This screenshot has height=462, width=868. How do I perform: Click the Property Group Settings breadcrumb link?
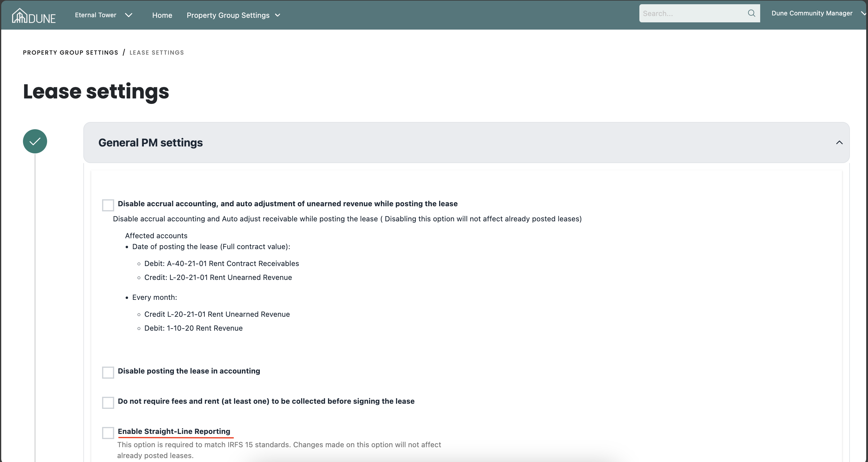tap(70, 53)
